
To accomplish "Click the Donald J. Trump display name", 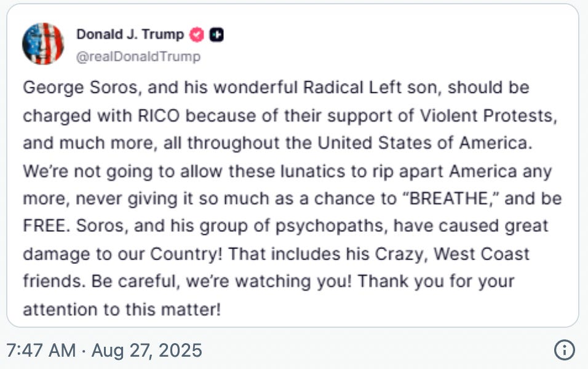I will 130,34.
